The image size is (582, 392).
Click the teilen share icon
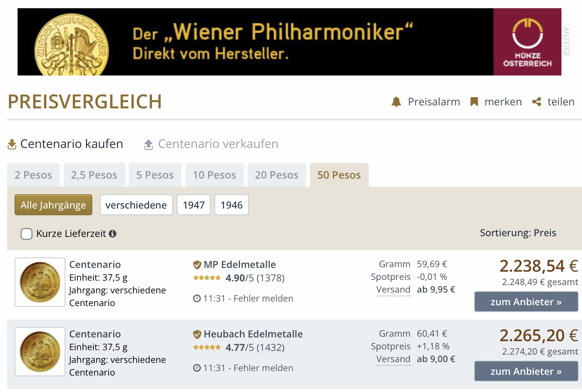[537, 102]
